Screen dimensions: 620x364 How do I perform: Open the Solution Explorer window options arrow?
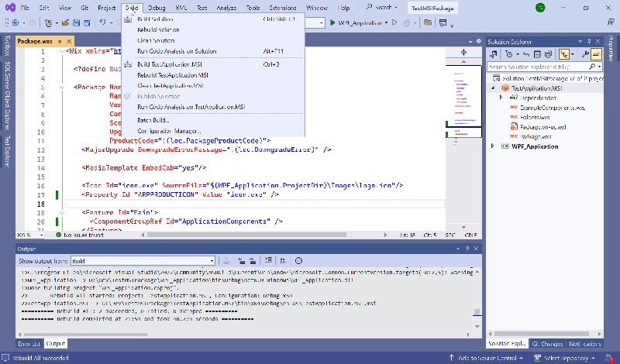click(x=580, y=42)
